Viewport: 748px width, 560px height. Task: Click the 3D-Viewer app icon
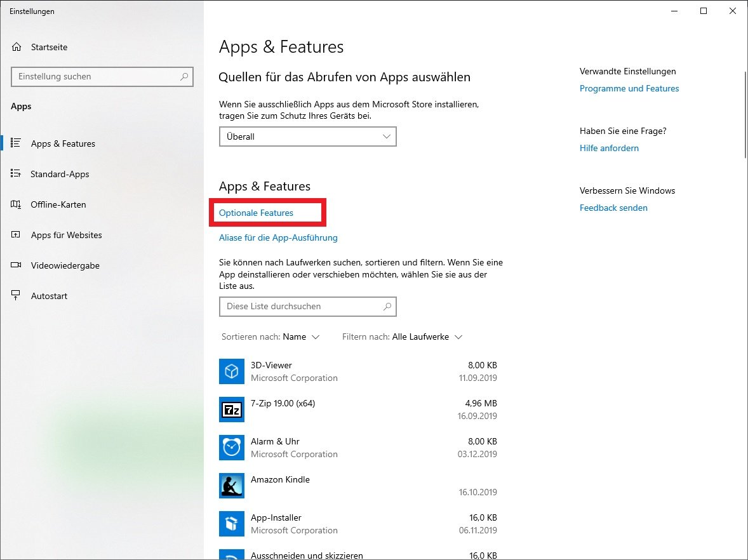pos(232,371)
